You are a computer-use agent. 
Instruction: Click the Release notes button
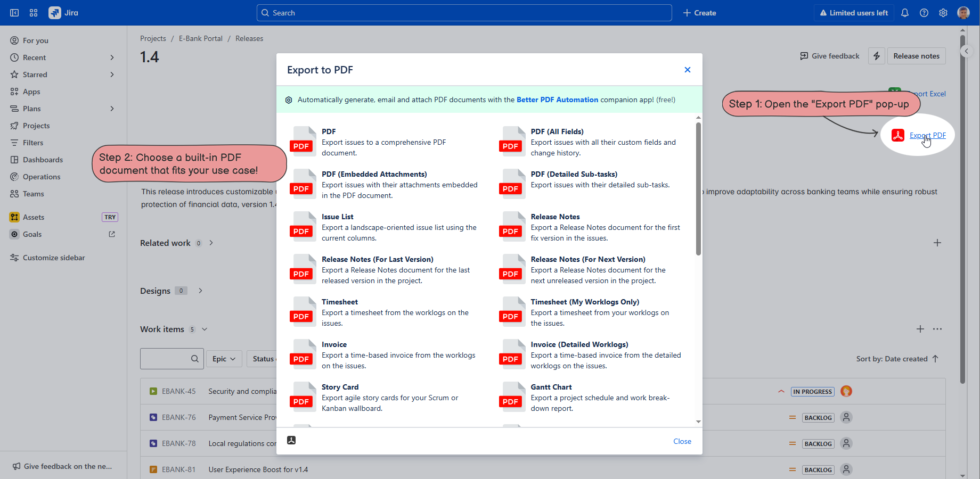[x=916, y=56]
